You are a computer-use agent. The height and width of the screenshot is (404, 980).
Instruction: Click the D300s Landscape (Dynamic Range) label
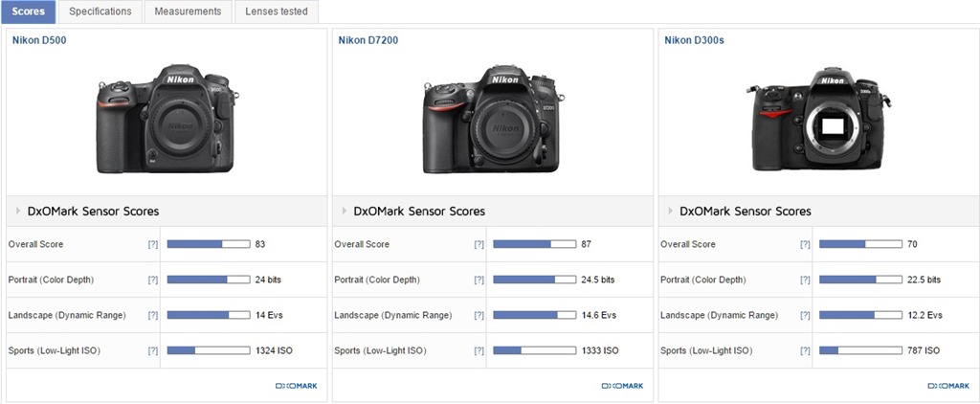[720, 315]
